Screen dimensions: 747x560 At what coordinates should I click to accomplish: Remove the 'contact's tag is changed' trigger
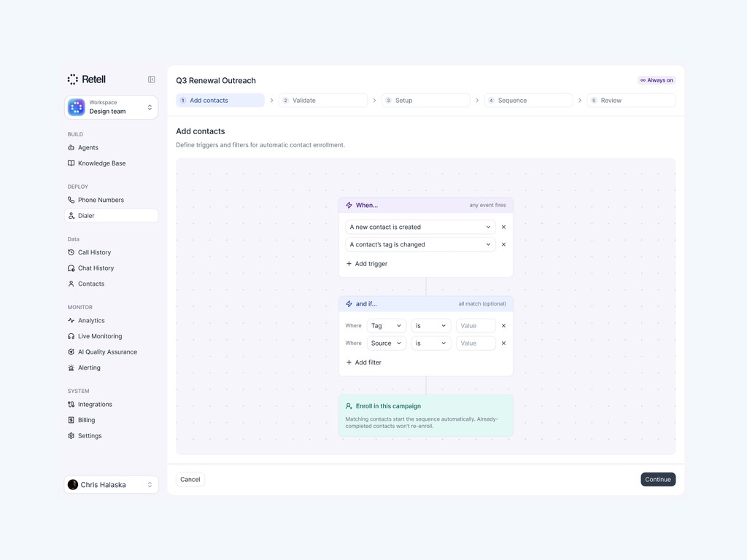503,245
